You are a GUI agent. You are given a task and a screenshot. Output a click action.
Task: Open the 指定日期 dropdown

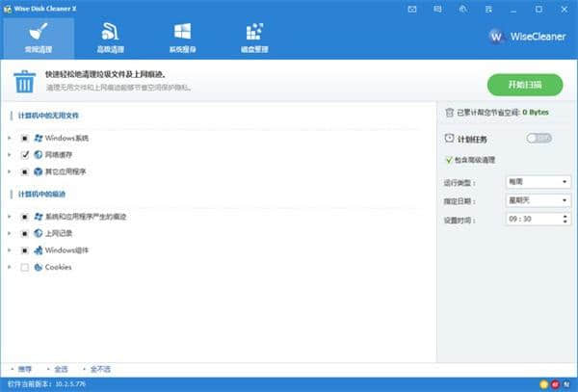click(537, 200)
